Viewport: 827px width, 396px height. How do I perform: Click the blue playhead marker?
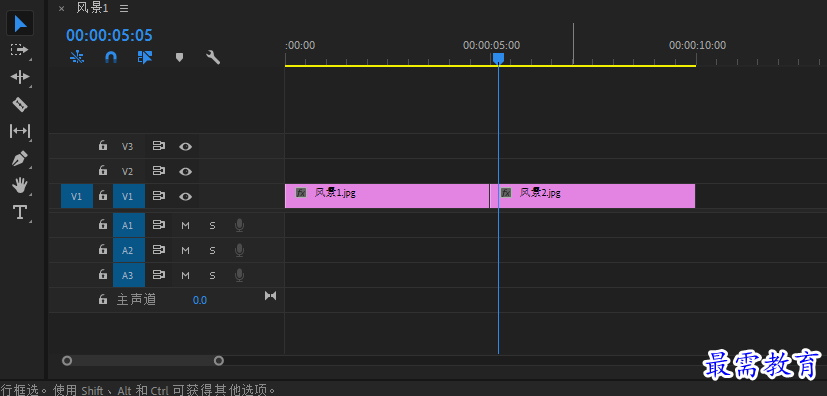(x=498, y=58)
